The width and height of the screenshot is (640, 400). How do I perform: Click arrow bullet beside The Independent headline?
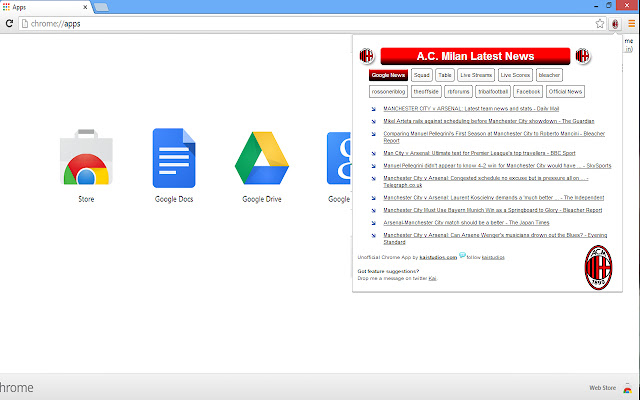click(x=373, y=198)
